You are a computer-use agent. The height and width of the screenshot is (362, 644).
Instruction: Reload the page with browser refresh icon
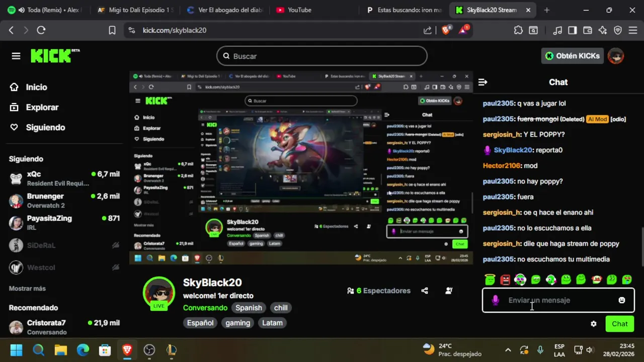(x=41, y=30)
